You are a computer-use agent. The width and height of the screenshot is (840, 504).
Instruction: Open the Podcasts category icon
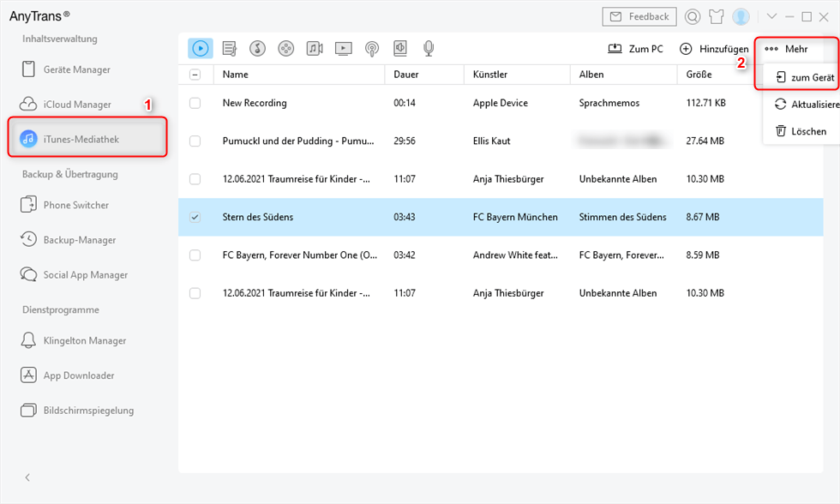coord(372,49)
